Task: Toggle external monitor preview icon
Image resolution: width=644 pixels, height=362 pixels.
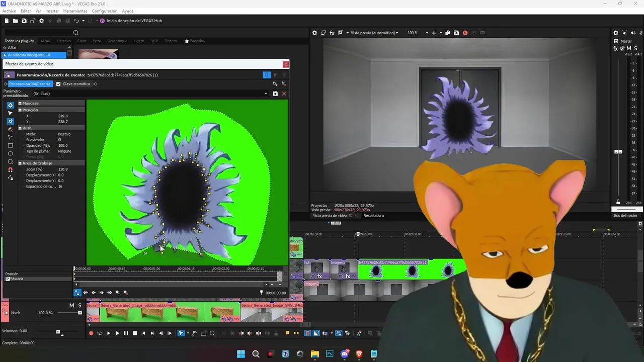Action: tap(323, 33)
